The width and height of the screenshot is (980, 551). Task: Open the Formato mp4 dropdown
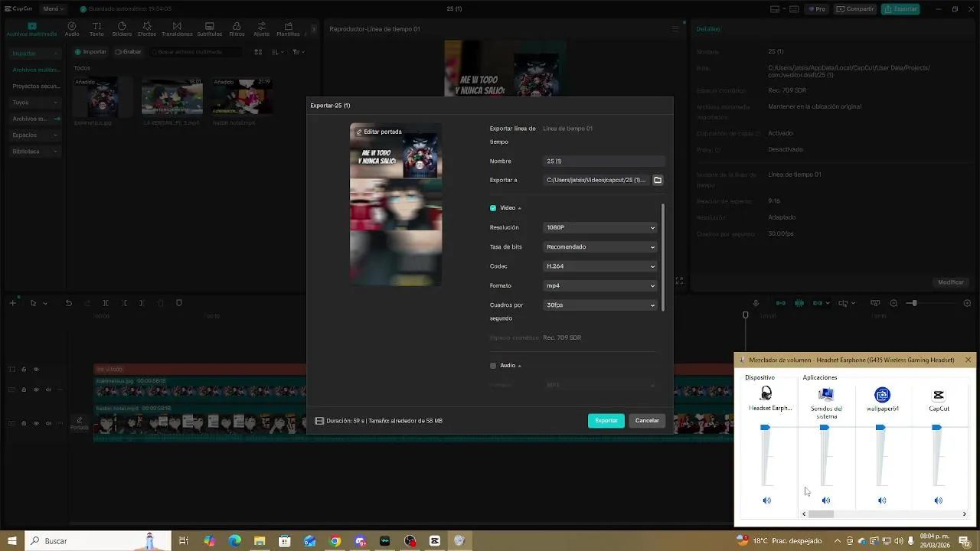click(600, 285)
